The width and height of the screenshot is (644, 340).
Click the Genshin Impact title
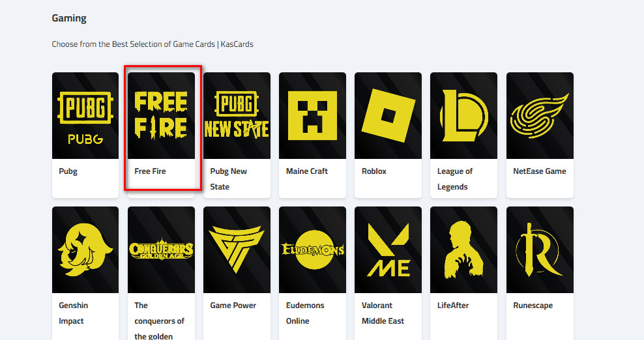click(74, 313)
